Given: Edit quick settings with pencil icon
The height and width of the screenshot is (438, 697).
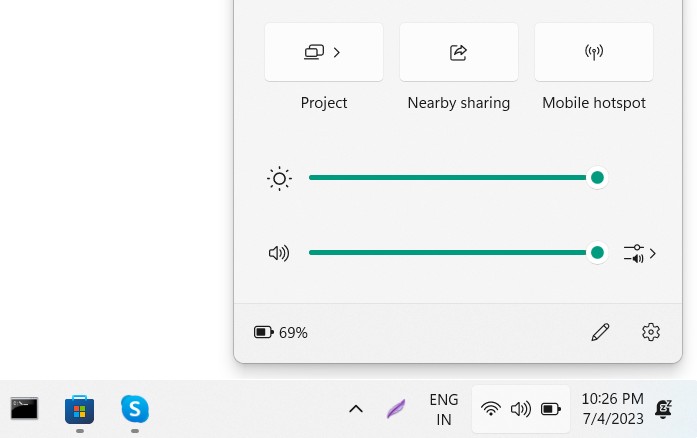Looking at the screenshot, I should click(x=600, y=332).
